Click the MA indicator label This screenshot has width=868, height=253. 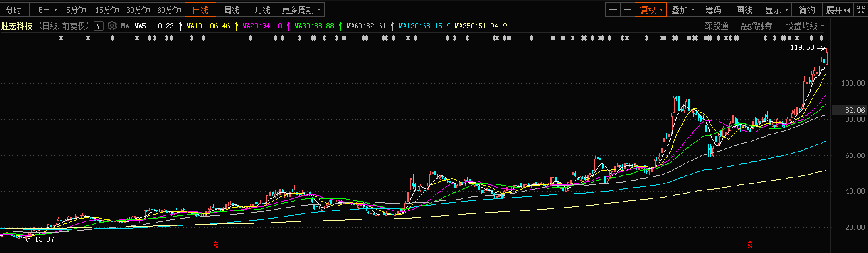(125, 26)
